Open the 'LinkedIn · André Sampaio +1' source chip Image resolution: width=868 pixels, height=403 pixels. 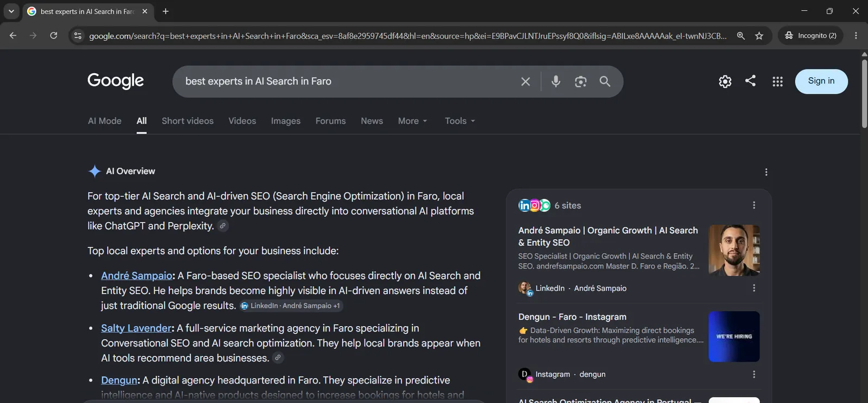coord(291,306)
